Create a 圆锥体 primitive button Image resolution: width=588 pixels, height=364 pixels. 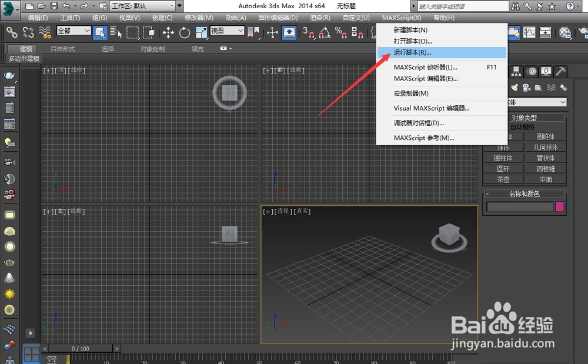coord(546,136)
